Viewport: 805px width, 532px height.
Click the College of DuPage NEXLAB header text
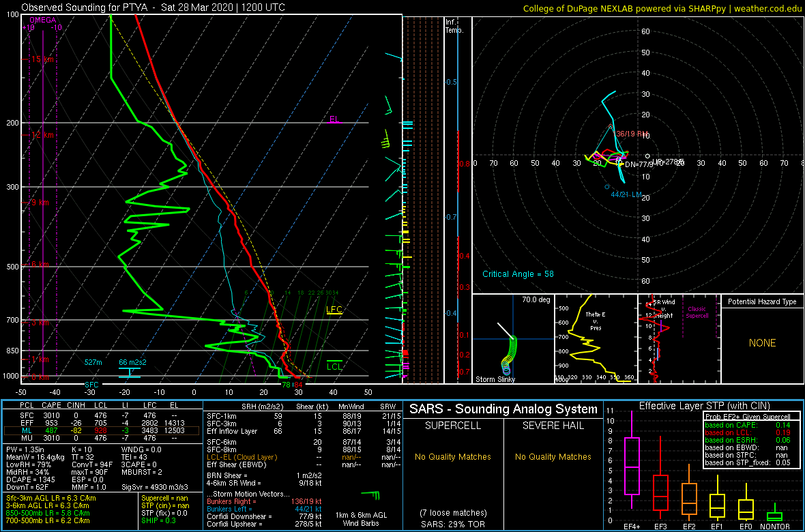pyautogui.click(x=662, y=8)
